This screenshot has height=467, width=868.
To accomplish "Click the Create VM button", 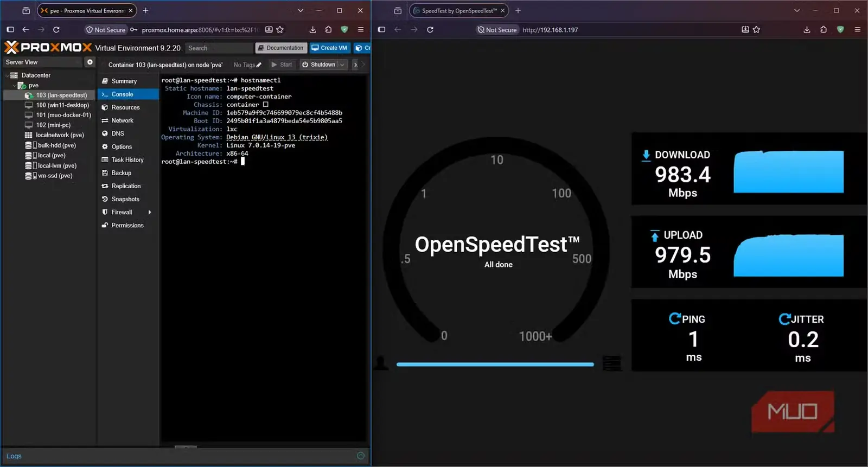I will coord(329,48).
